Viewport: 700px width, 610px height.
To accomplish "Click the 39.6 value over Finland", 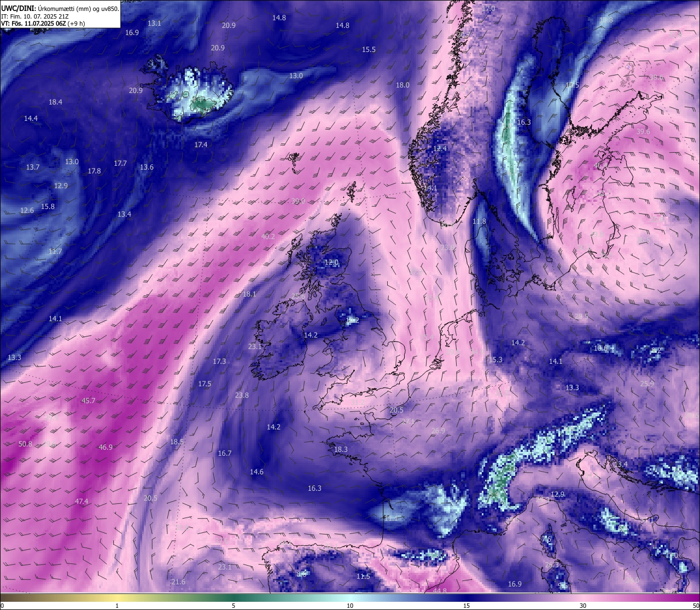I will (x=643, y=131).
